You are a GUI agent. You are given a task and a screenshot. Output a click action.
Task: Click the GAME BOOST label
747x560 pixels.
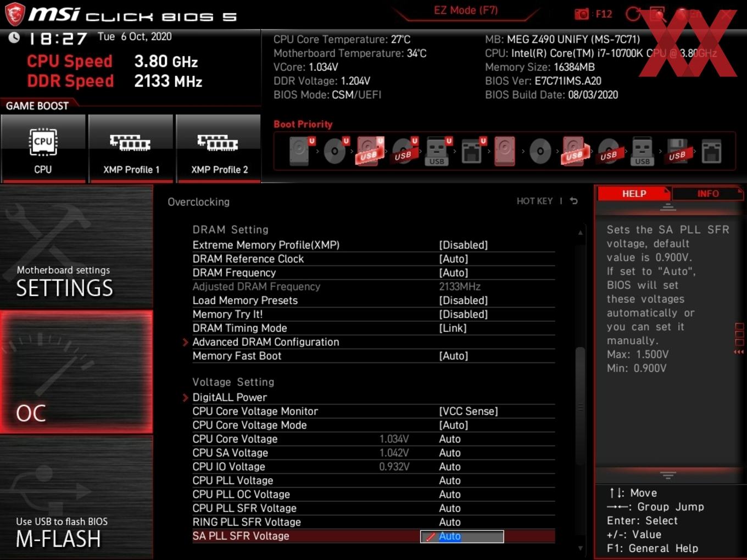coord(37,106)
